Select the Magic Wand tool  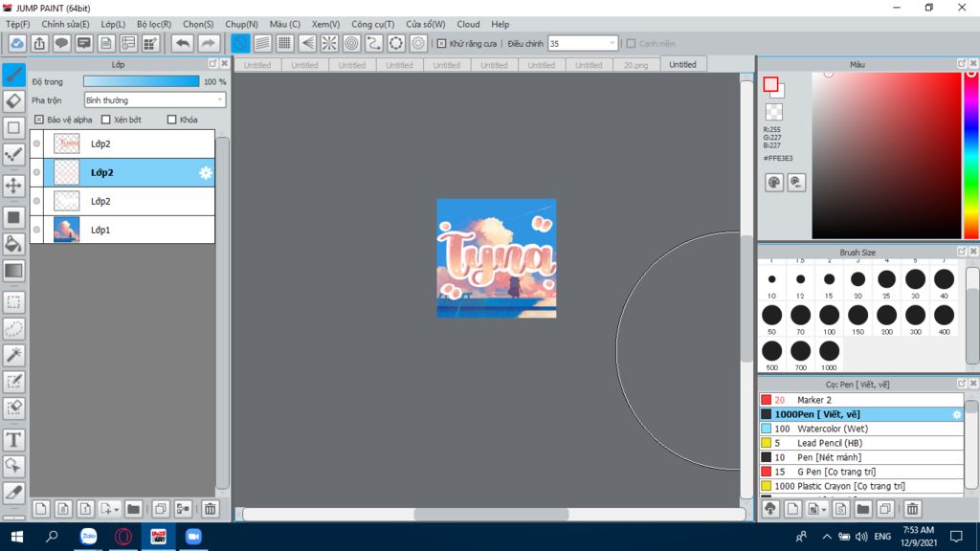pyautogui.click(x=13, y=355)
